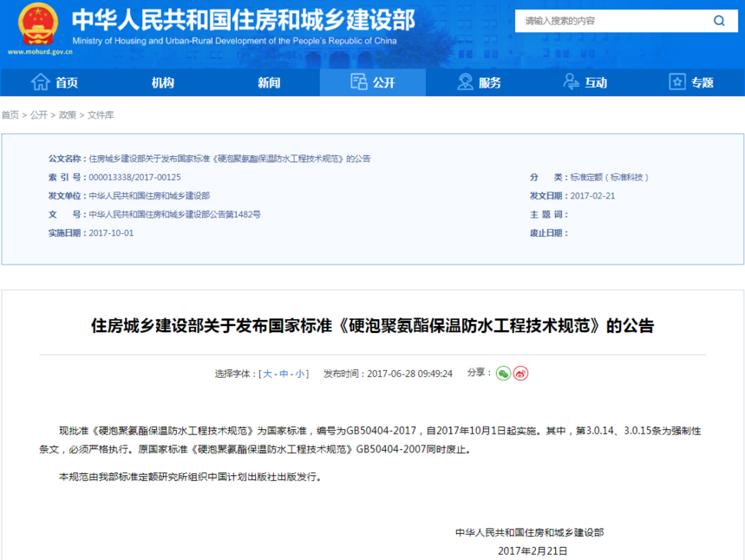Click the paragraph starting 本规范由我部标准定额研究所

pos(191,477)
